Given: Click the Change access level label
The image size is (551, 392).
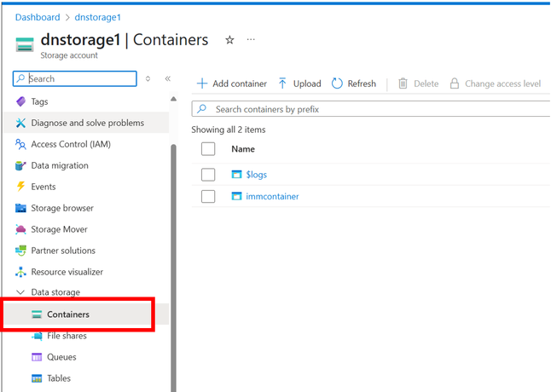Looking at the screenshot, I should (503, 84).
